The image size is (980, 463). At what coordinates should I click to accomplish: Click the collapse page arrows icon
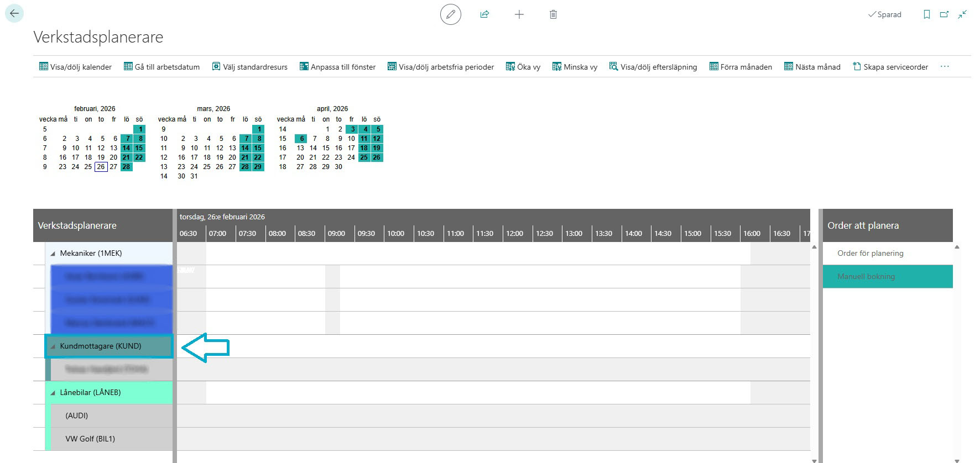click(962, 14)
